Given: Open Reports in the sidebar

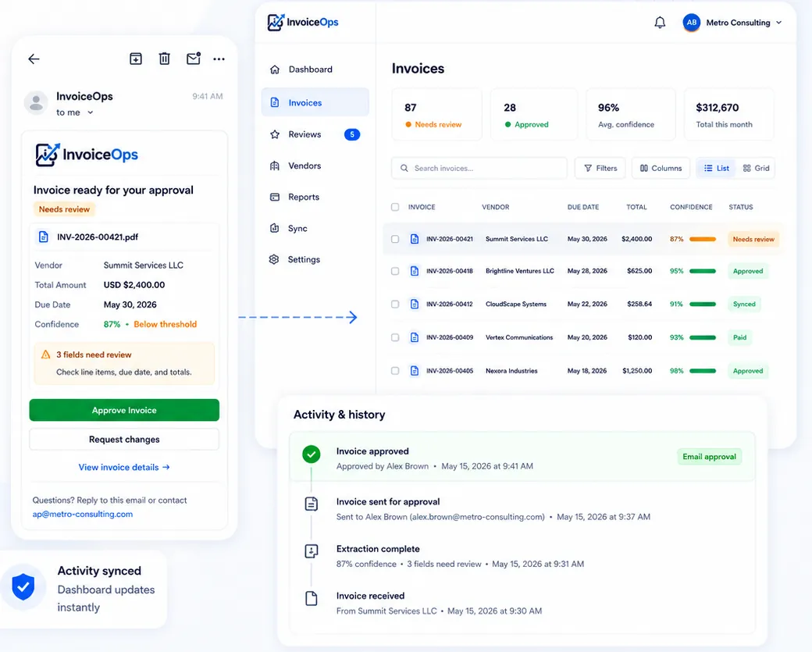Looking at the screenshot, I should coord(315,197).
